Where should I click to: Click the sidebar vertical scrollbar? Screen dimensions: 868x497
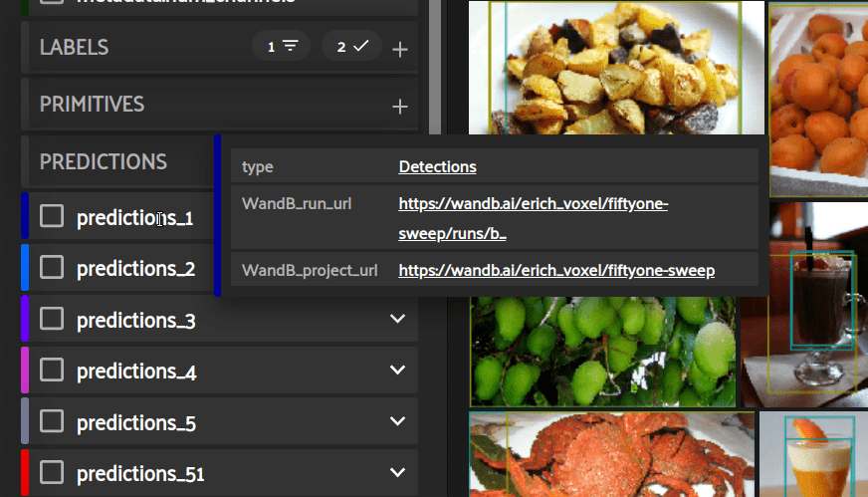435,67
